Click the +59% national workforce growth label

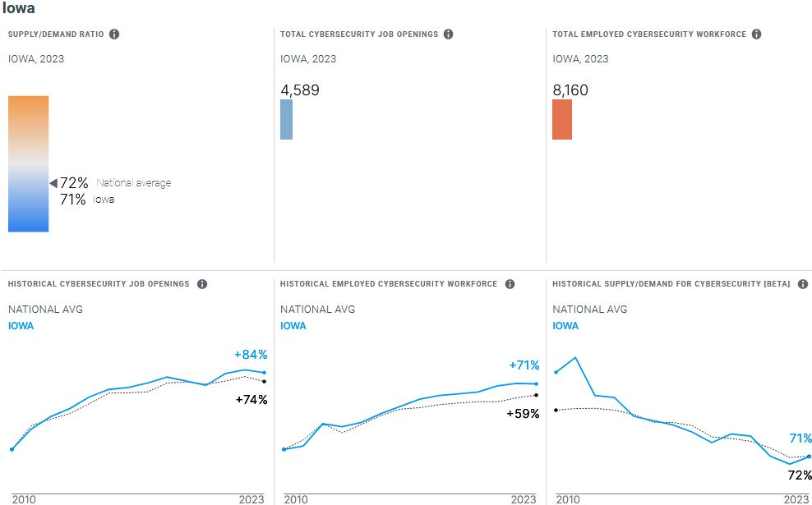[x=523, y=414]
